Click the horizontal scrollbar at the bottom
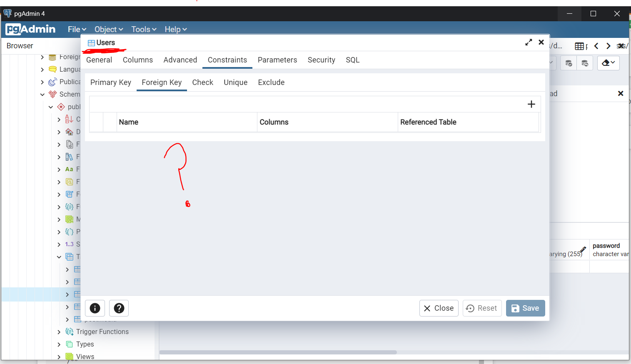Screen dimensions: 631x364 click(278, 352)
